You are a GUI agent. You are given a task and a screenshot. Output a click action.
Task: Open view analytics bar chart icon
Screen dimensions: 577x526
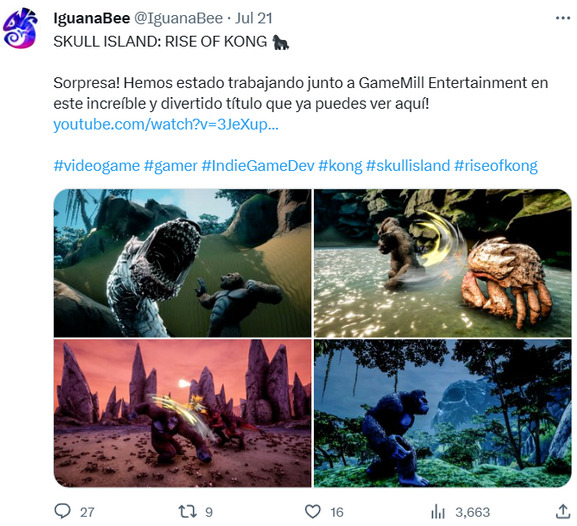pos(438,512)
